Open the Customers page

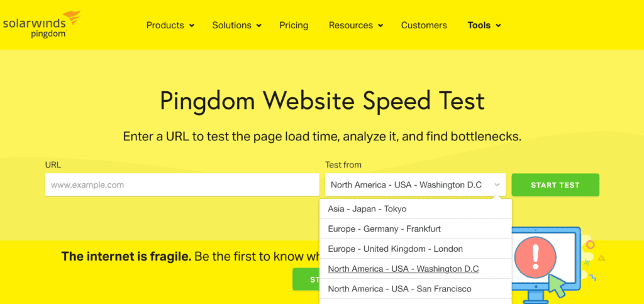coord(424,25)
